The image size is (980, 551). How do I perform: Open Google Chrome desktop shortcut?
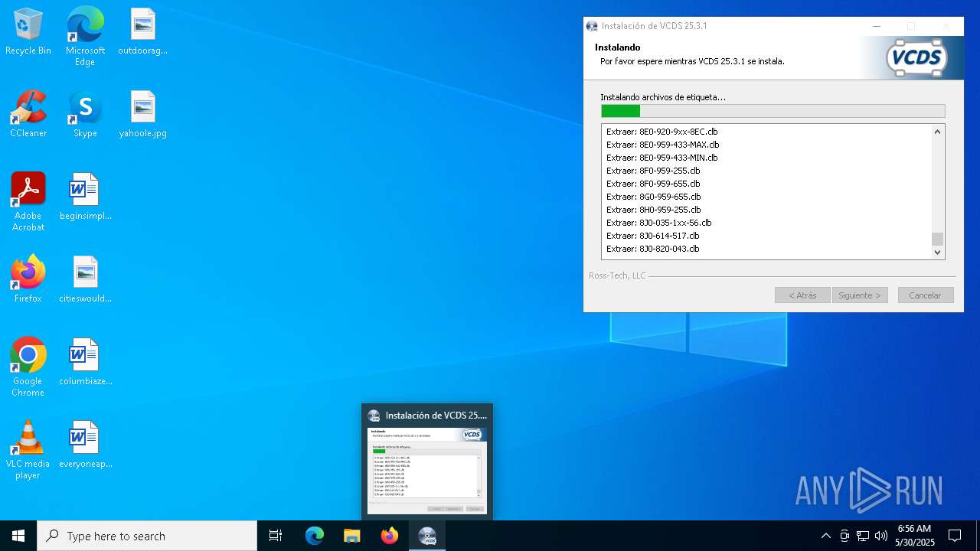coord(28,367)
